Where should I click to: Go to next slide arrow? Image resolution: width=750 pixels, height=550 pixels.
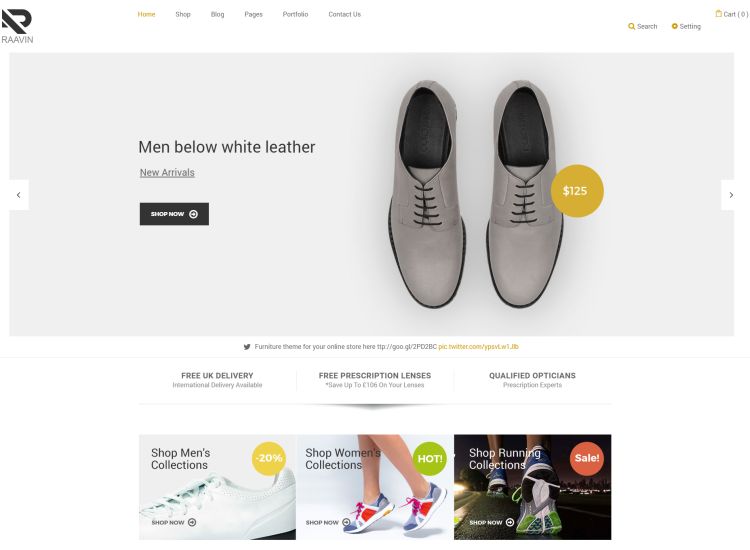730,195
